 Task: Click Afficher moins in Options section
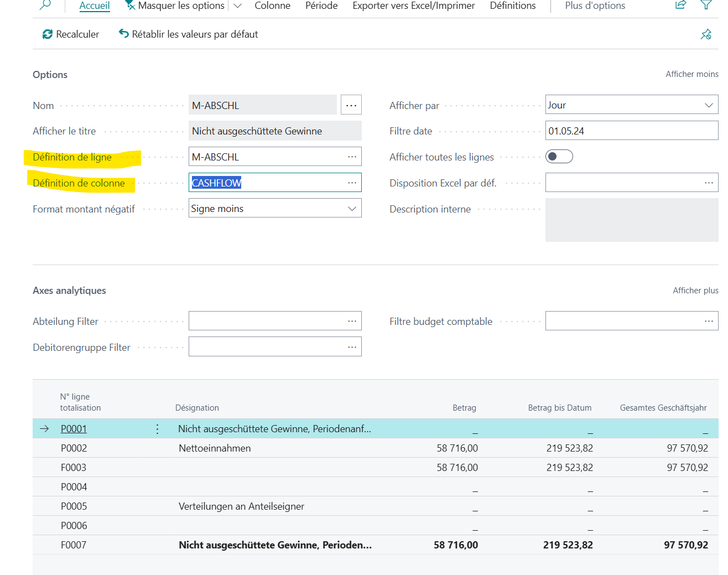click(691, 74)
